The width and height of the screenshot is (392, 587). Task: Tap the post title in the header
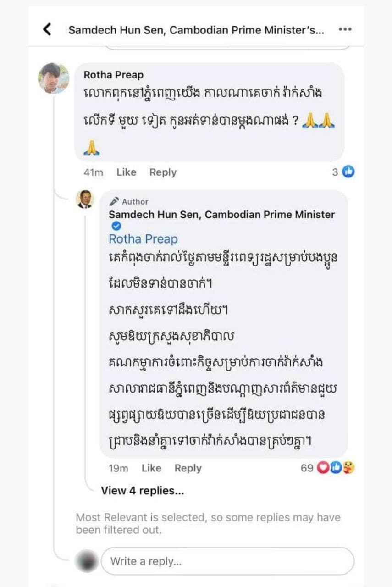(x=196, y=30)
